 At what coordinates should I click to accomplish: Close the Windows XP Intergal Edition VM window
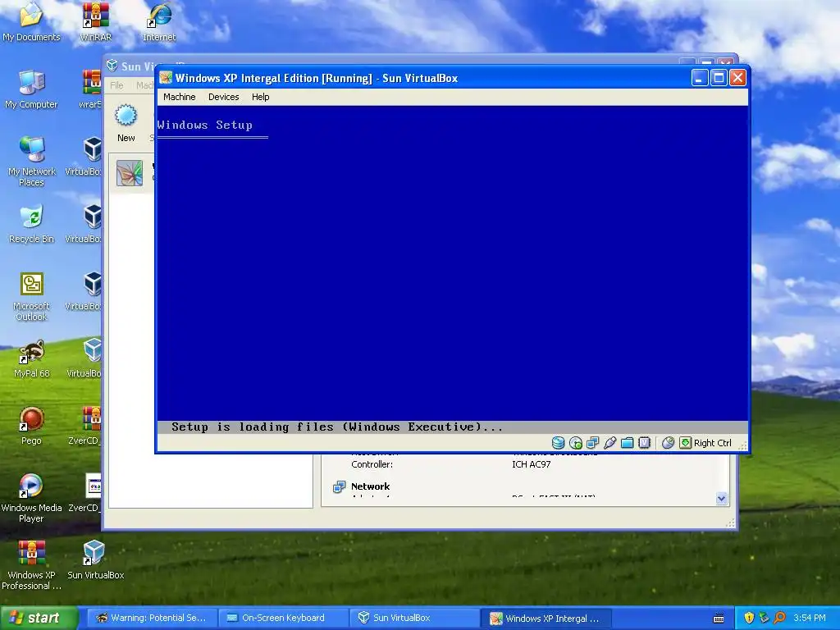737,78
